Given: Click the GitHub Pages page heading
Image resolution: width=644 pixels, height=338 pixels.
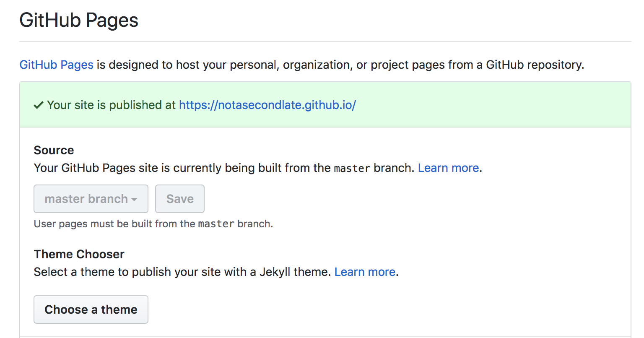Looking at the screenshot, I should click(79, 20).
